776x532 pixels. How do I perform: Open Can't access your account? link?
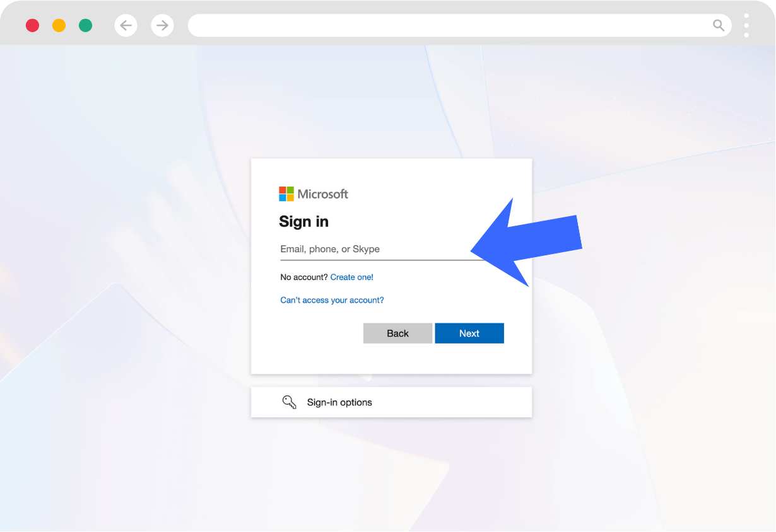tap(332, 300)
